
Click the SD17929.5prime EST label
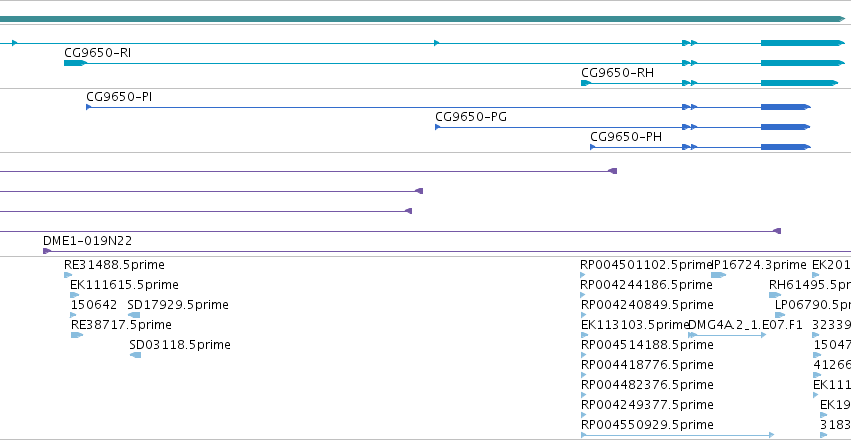[x=178, y=305]
